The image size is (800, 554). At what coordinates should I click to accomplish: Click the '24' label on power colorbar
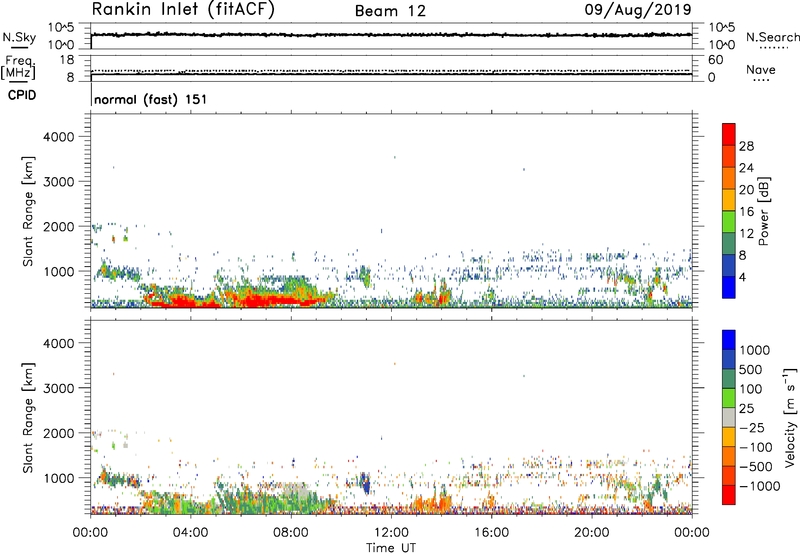click(x=746, y=168)
